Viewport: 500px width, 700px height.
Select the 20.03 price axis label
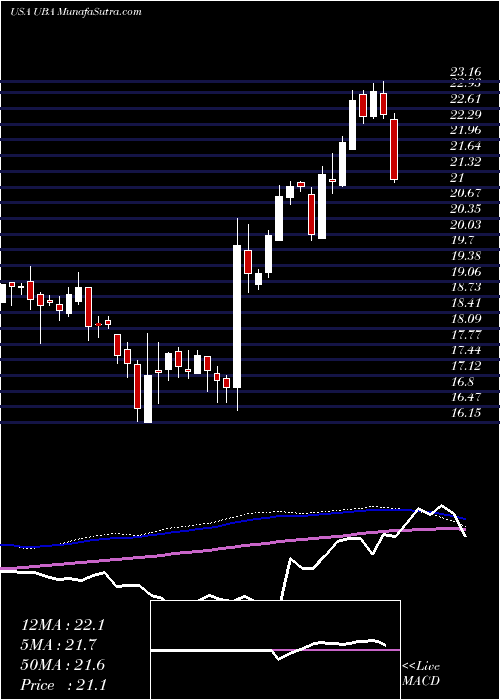click(465, 225)
